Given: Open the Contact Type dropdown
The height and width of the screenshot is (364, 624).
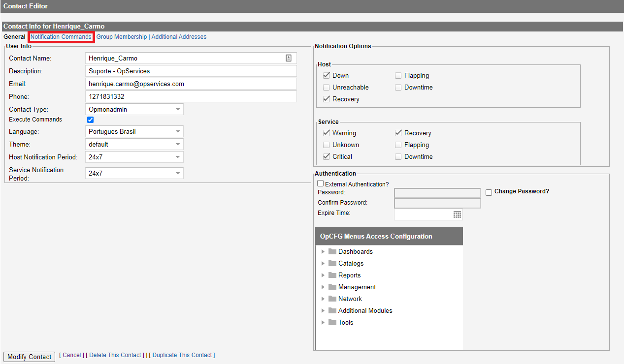Looking at the screenshot, I should point(134,109).
